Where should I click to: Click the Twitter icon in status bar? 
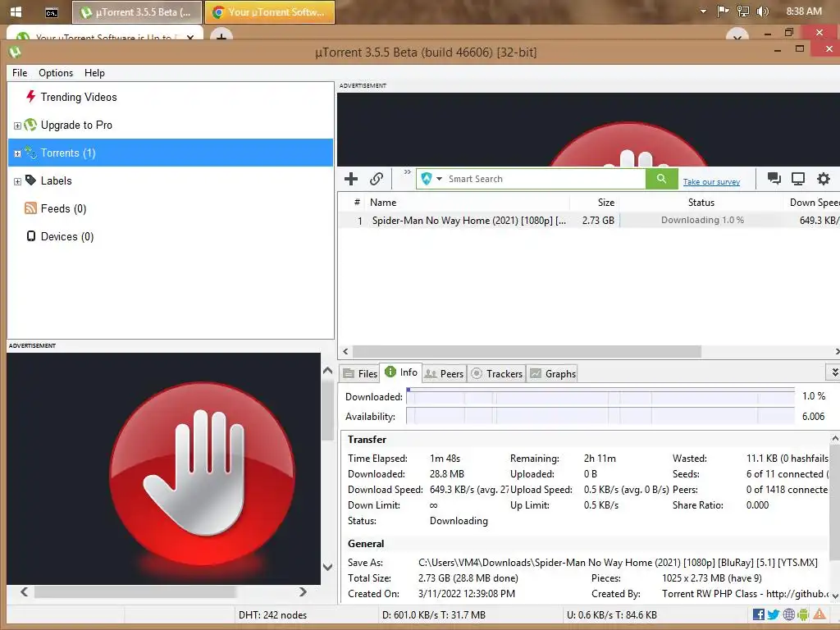tap(773, 614)
